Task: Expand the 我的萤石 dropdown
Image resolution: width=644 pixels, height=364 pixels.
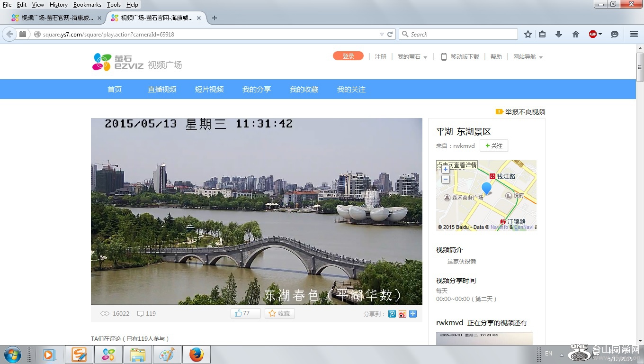Action: pos(412,57)
